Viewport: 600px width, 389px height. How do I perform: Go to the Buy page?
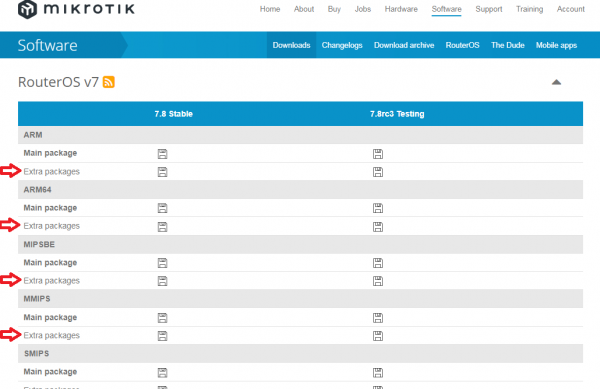coord(334,9)
